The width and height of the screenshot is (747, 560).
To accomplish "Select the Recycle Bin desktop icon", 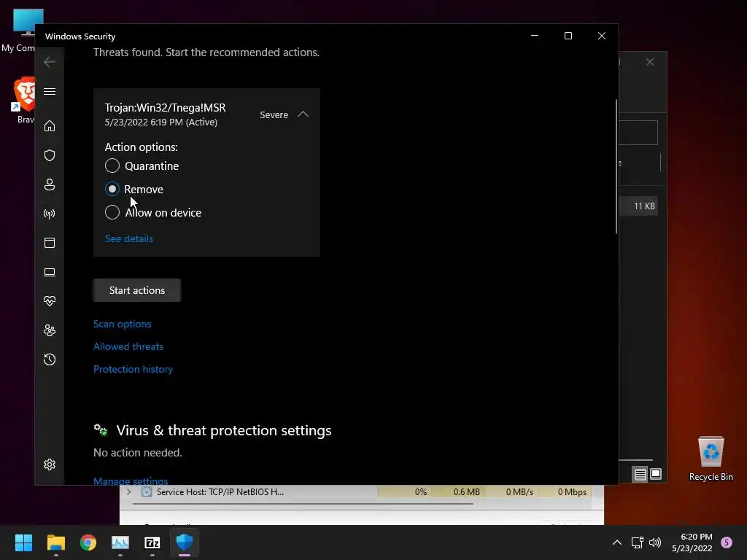I will pyautogui.click(x=711, y=458).
